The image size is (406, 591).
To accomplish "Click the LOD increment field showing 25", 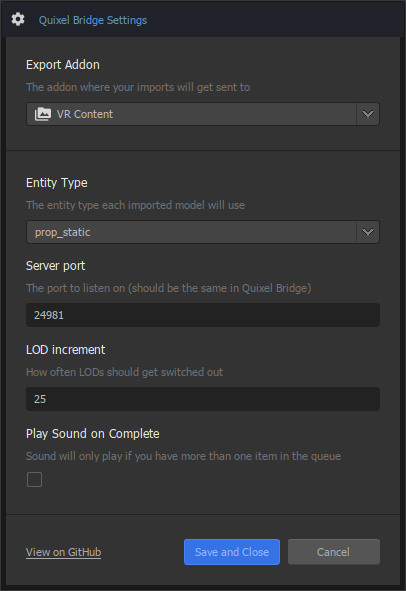I will click(x=203, y=399).
